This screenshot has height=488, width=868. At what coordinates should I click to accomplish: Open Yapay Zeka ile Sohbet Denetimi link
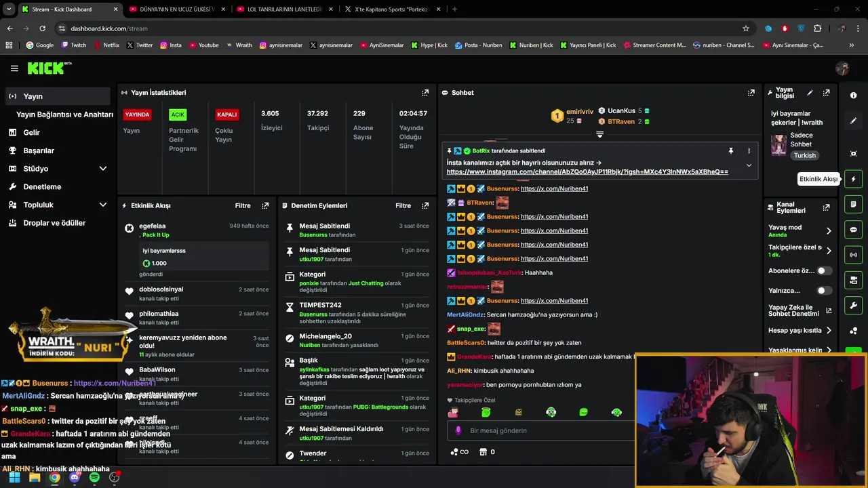(800, 310)
